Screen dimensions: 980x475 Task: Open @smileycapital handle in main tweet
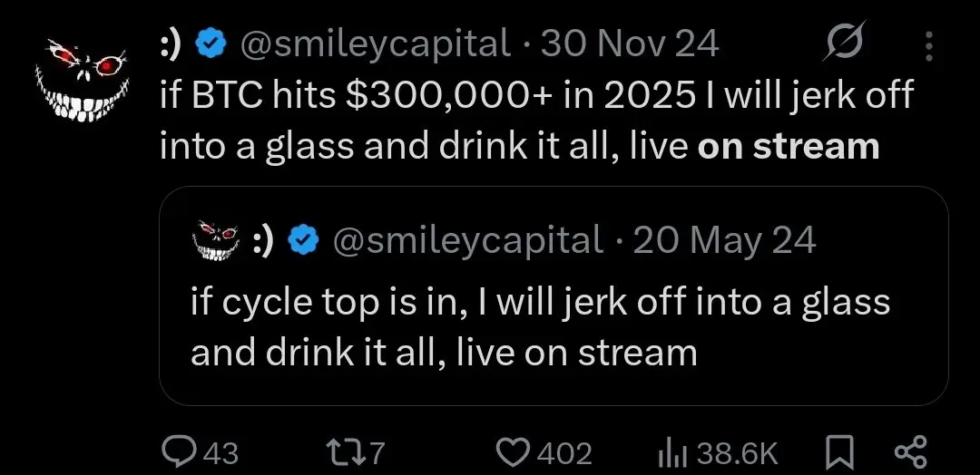click(374, 44)
